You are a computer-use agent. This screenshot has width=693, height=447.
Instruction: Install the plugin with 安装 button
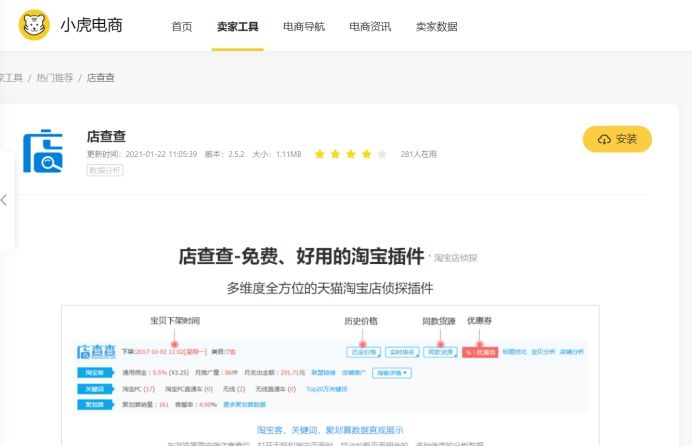coord(617,139)
